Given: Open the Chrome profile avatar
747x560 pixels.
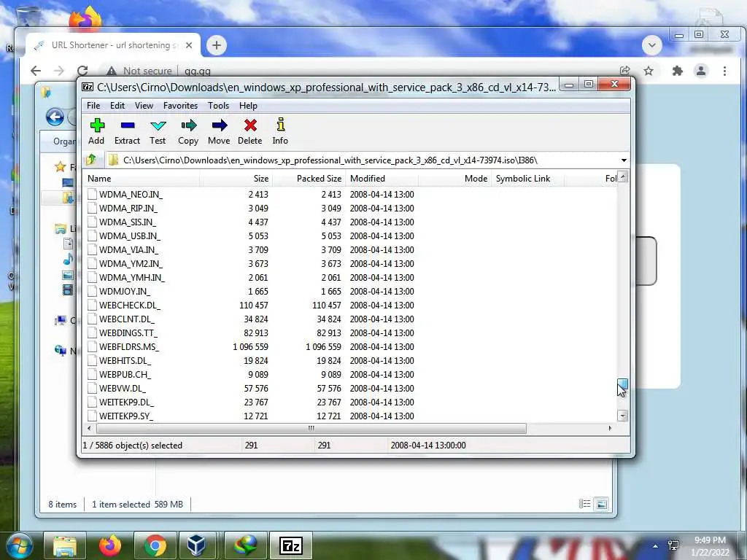Looking at the screenshot, I should click(x=701, y=71).
